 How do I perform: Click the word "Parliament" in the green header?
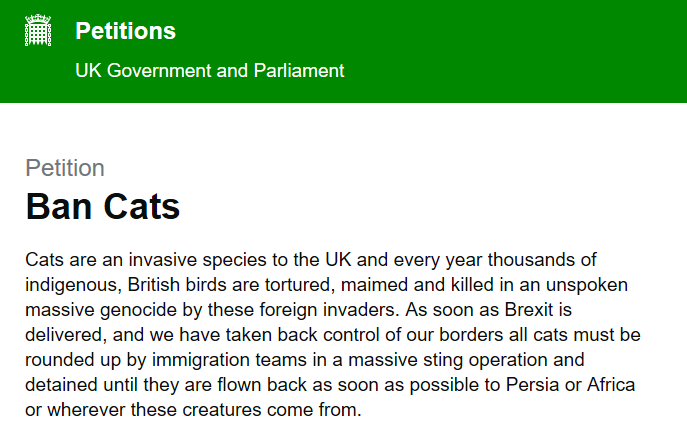[x=299, y=71]
